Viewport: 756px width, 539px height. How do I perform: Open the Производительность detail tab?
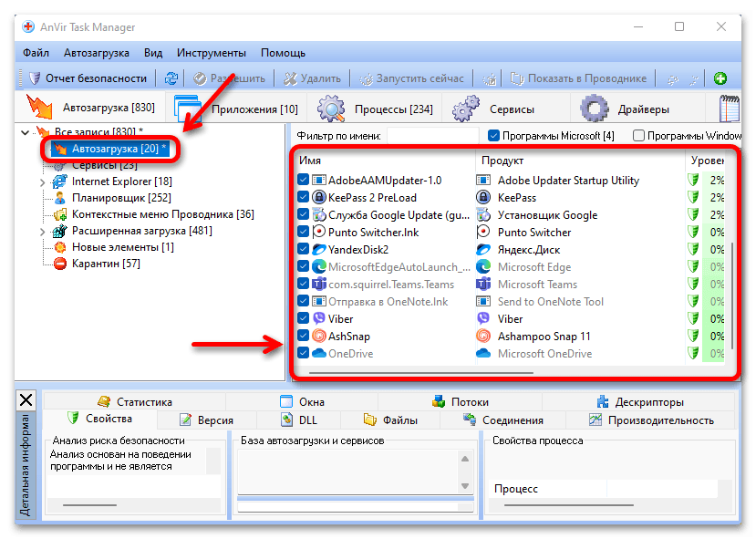coord(651,420)
